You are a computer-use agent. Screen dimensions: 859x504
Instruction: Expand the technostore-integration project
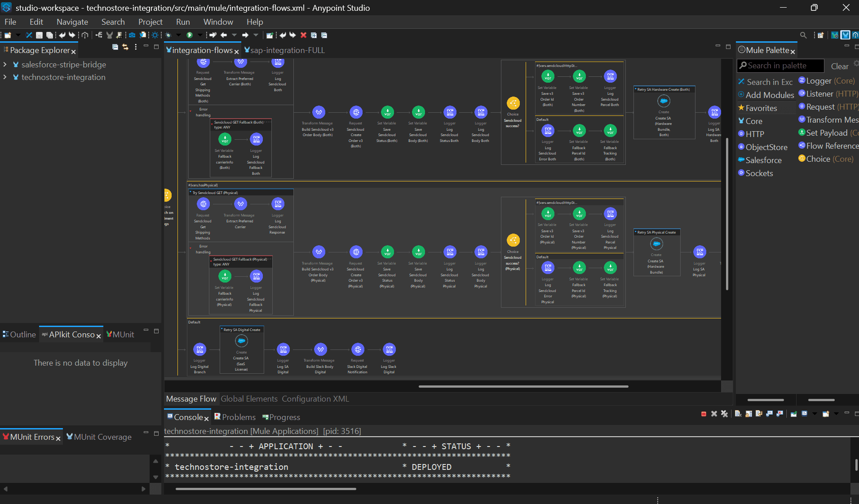pyautogui.click(x=5, y=77)
